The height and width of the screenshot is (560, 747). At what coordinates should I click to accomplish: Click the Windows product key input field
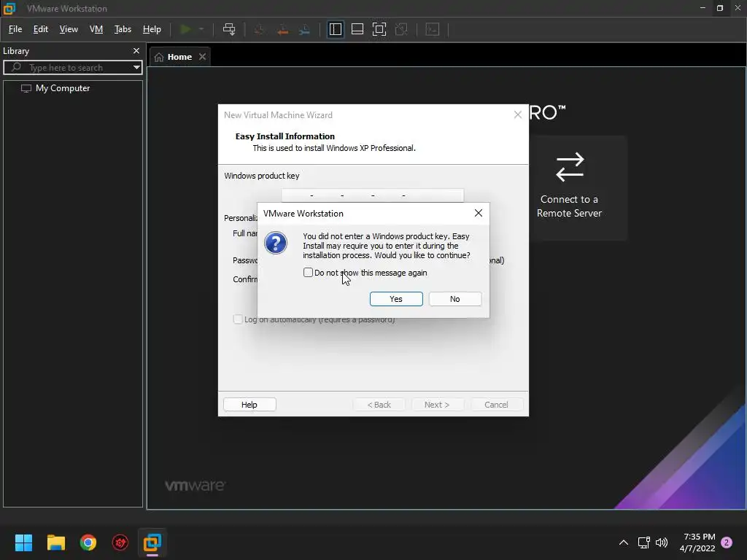pyautogui.click(x=372, y=195)
